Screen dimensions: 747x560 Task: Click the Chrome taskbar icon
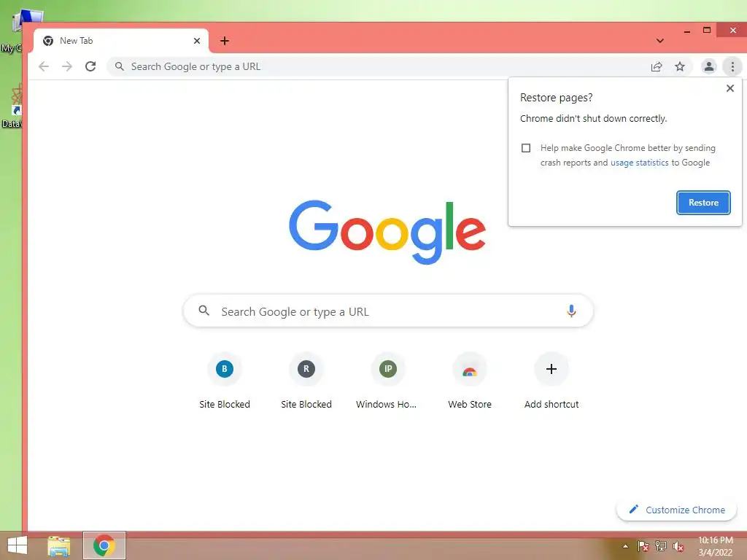click(104, 545)
